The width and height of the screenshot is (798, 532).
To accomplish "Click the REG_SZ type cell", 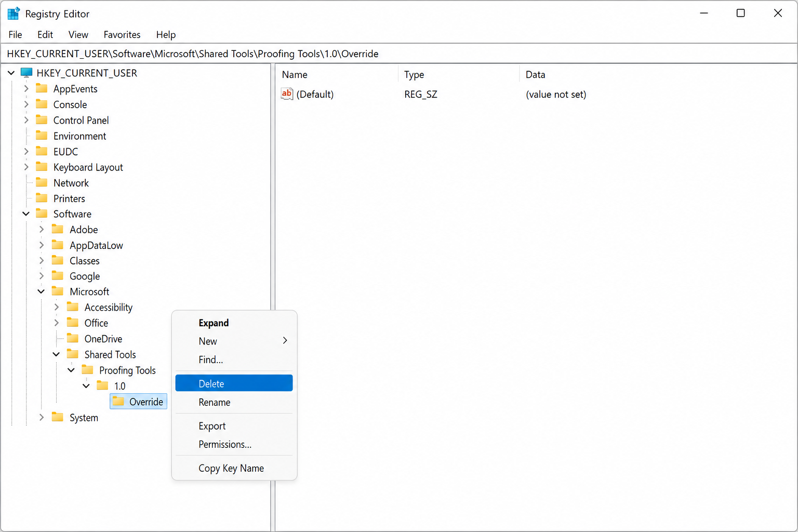I will 421,94.
